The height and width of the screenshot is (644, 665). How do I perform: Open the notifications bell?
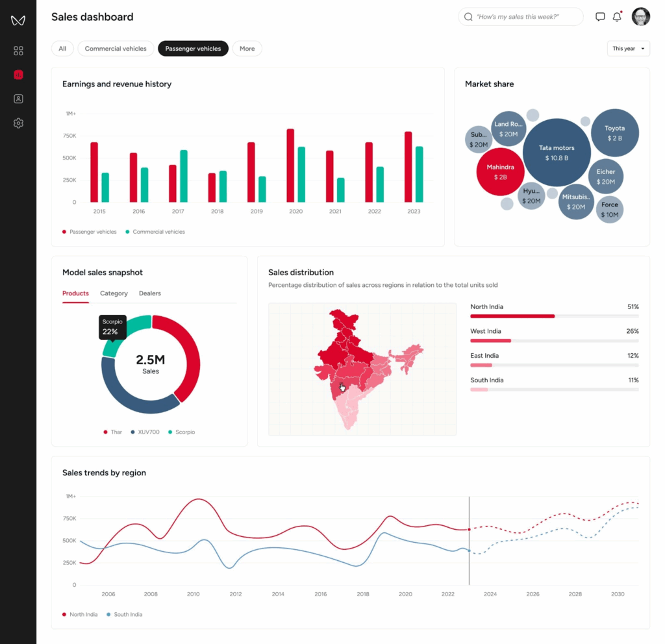pyautogui.click(x=617, y=17)
